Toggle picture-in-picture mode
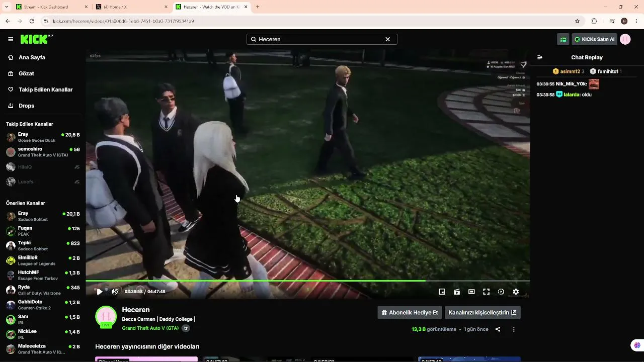 442,292
